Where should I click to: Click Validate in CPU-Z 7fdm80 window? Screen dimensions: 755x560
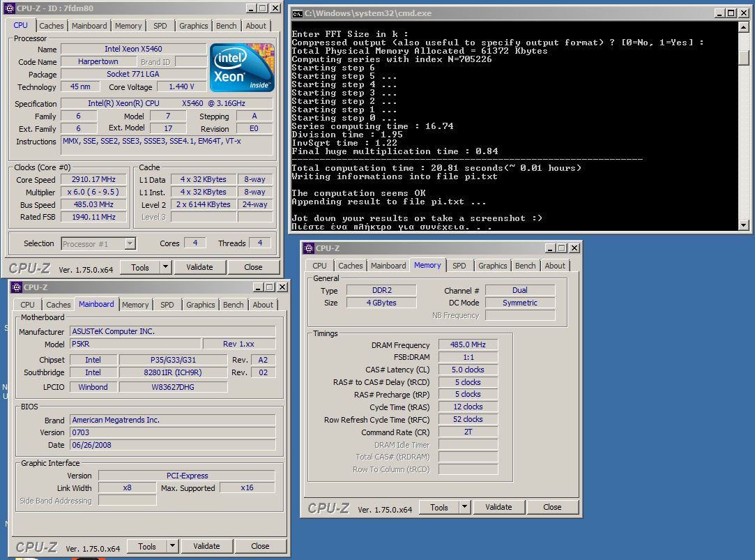[x=199, y=267]
